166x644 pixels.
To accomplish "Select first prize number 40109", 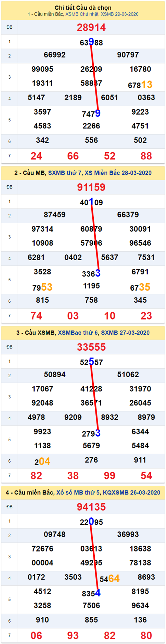I will (x=91, y=202).
